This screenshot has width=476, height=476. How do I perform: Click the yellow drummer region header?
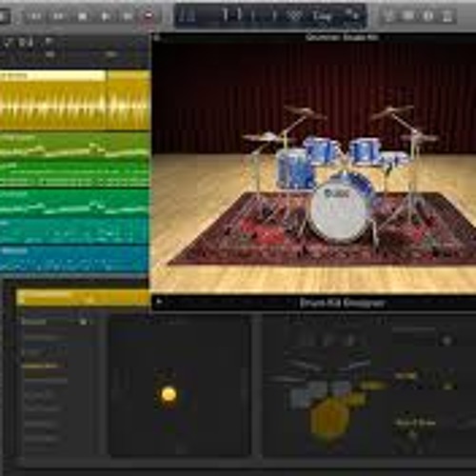point(83,297)
